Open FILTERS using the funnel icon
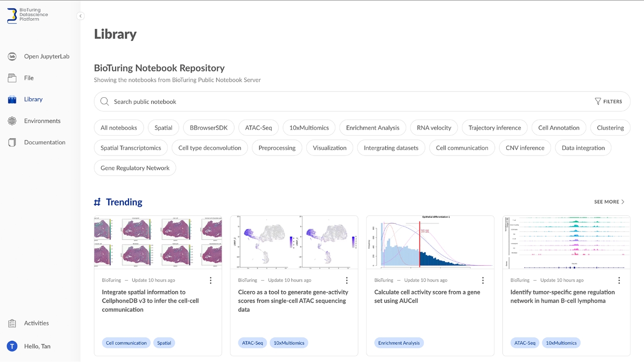This screenshot has height=362, width=644. [608, 101]
